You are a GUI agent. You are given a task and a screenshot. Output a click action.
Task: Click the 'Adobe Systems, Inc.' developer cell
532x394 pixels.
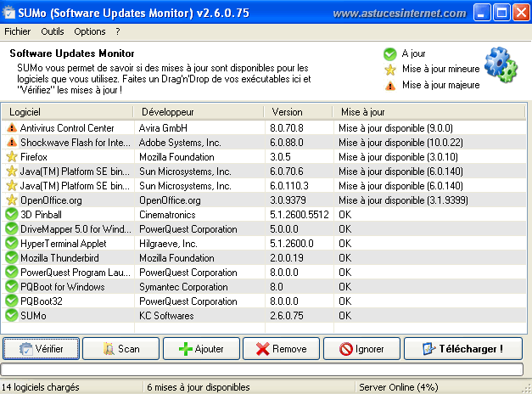tap(180, 143)
